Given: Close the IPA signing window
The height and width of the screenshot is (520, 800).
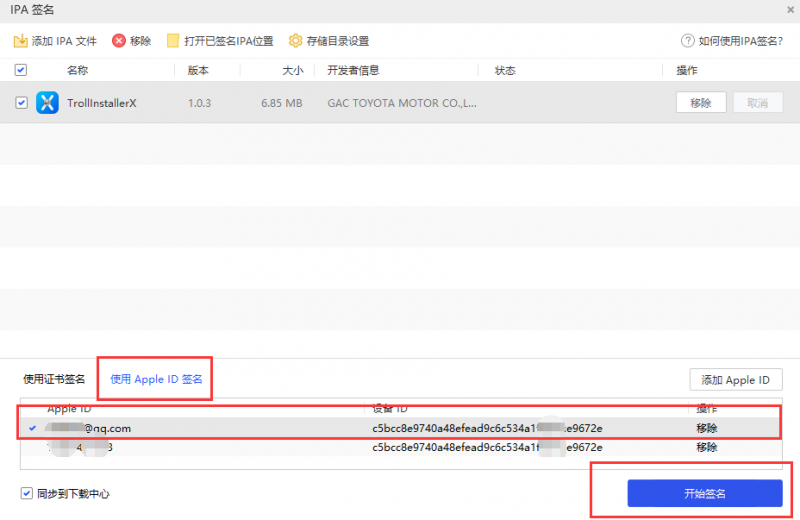Looking at the screenshot, I should 790,10.
